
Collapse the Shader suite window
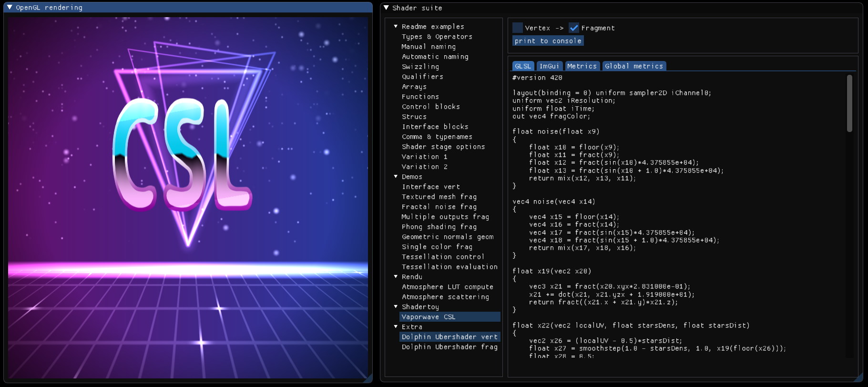(386, 8)
